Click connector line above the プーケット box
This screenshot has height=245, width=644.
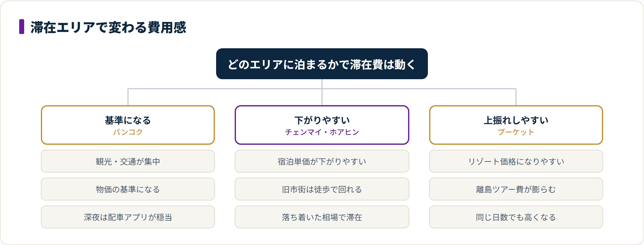[516, 97]
